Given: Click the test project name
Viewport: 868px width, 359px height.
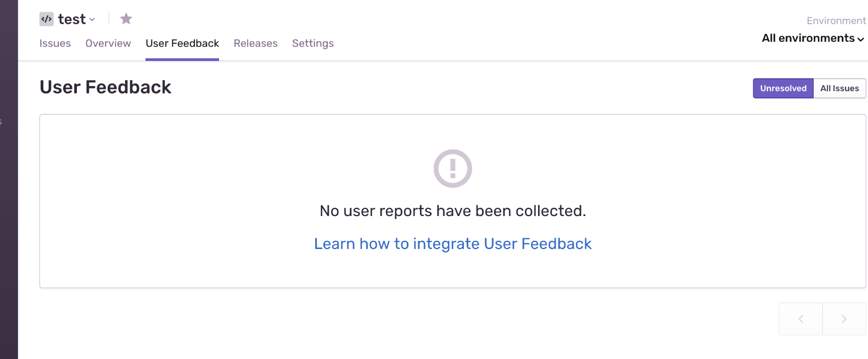Looking at the screenshot, I should 72,19.
